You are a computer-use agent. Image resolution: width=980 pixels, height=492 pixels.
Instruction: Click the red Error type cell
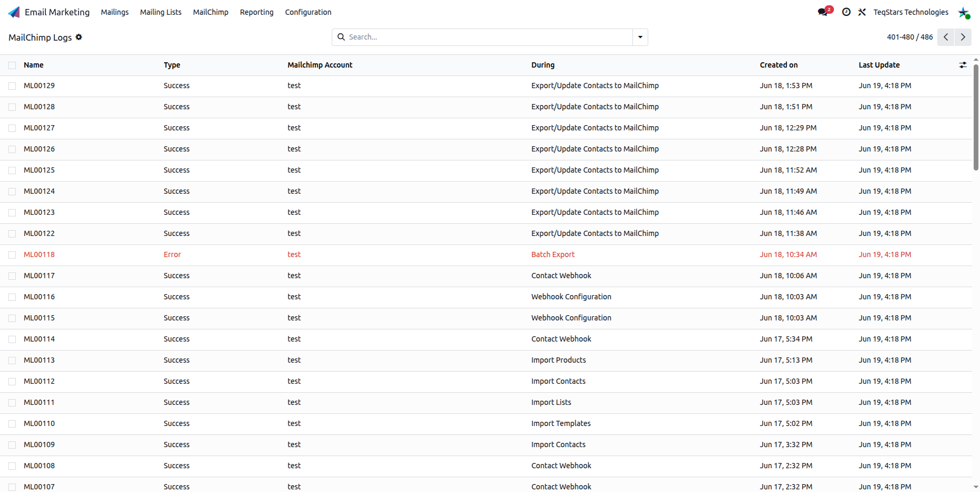click(172, 254)
